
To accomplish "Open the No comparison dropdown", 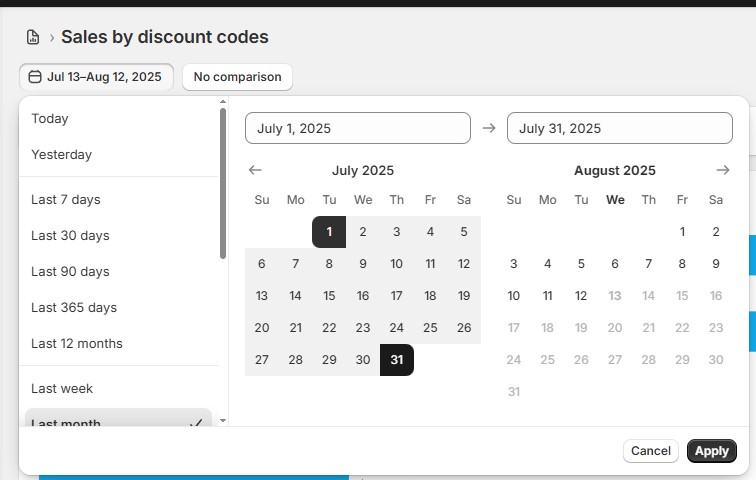I will pyautogui.click(x=237, y=77).
